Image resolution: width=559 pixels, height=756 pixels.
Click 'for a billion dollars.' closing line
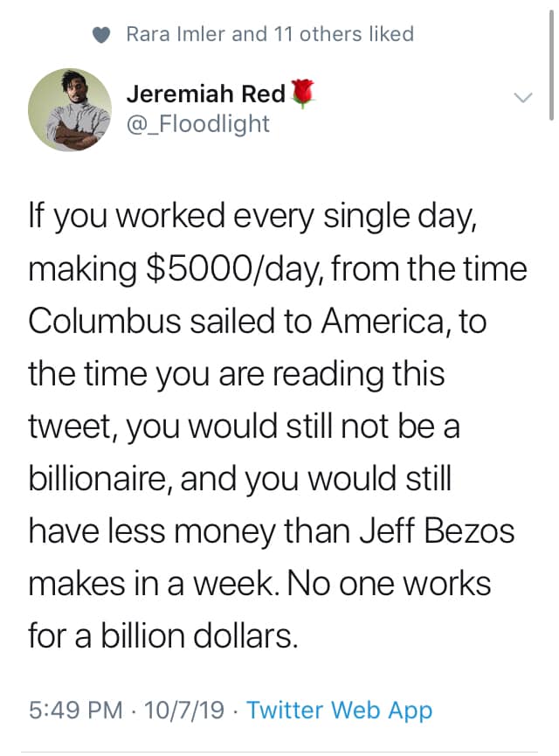point(163,635)
